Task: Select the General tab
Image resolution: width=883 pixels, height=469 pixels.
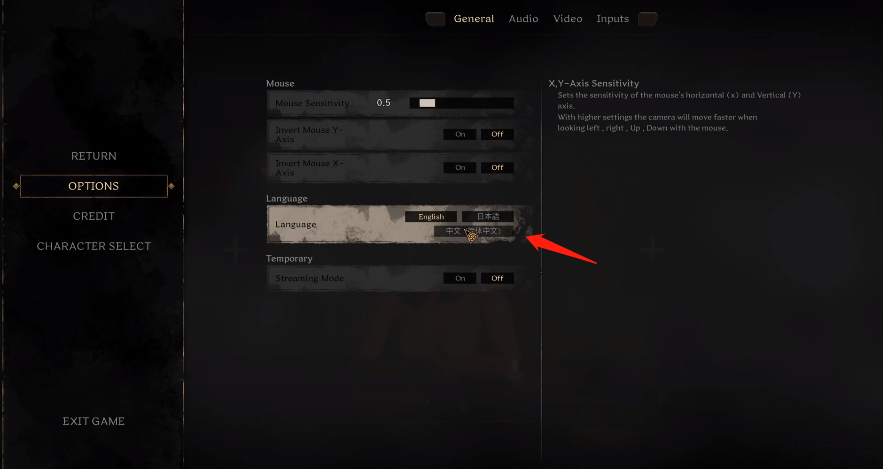Action: [474, 19]
